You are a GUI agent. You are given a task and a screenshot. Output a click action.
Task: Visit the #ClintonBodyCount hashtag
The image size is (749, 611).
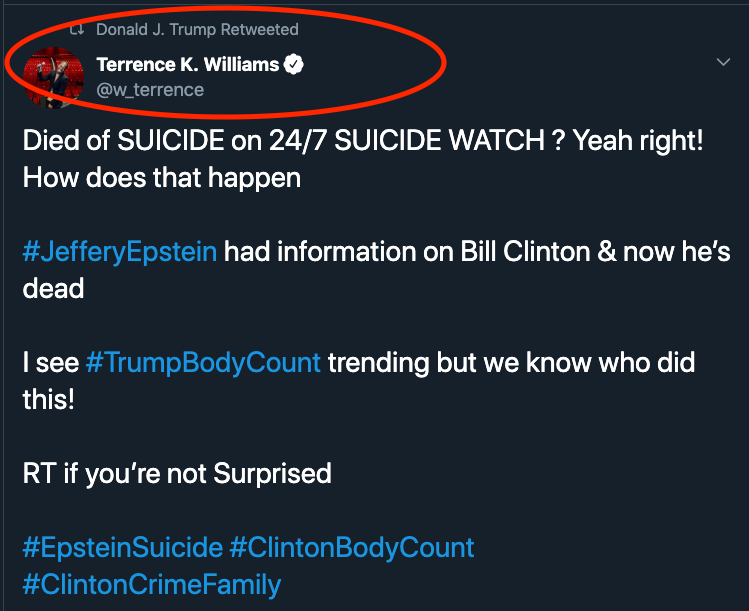pos(352,548)
